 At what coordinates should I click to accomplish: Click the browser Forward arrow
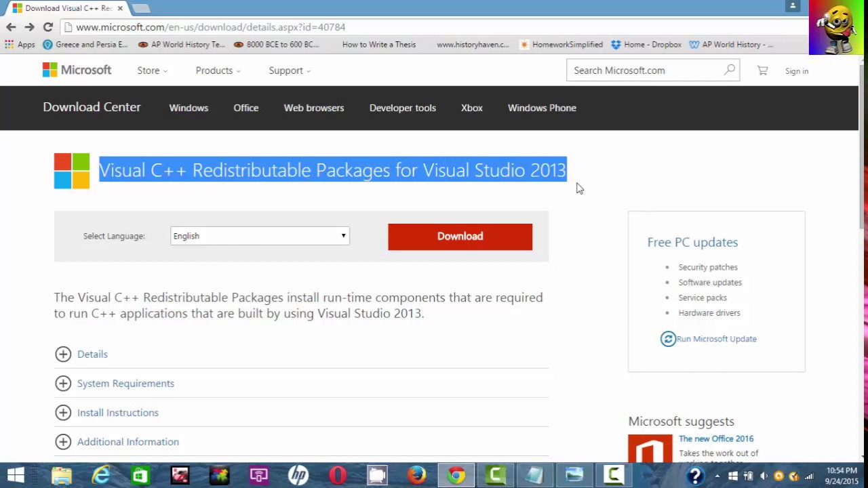tap(29, 27)
